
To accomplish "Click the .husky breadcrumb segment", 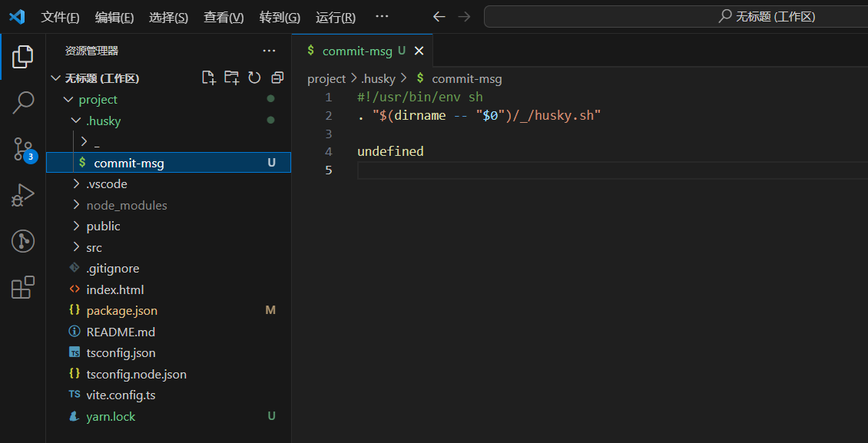I will (x=378, y=79).
